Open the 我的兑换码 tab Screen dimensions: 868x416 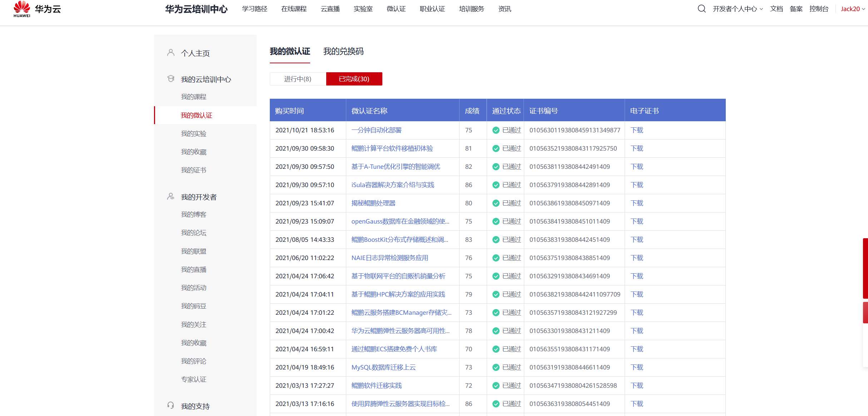tap(343, 52)
